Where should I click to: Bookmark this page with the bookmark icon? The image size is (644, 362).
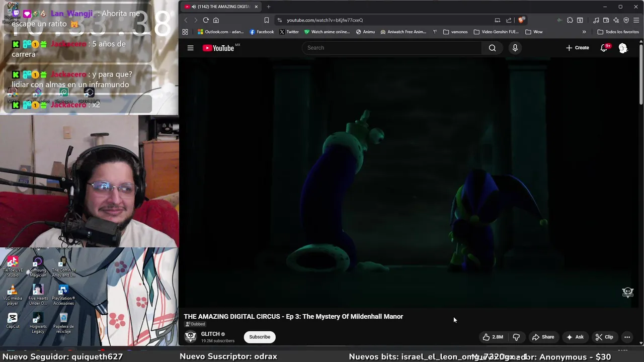267,20
